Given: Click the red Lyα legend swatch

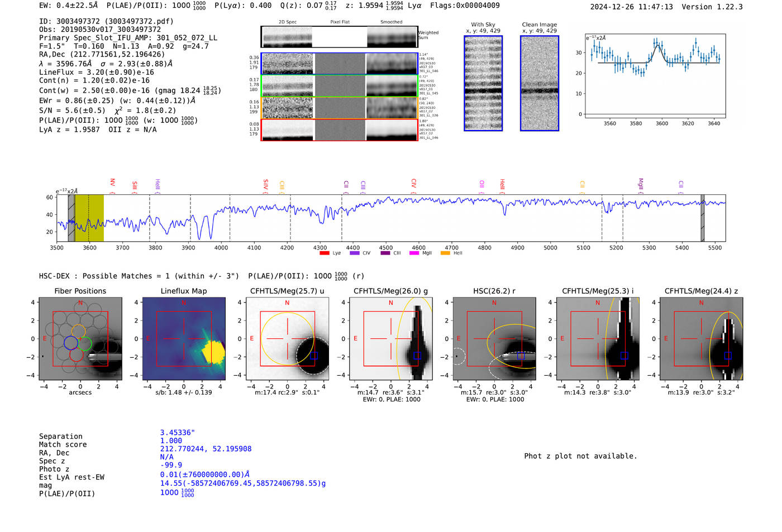Looking at the screenshot, I should pos(324,253).
